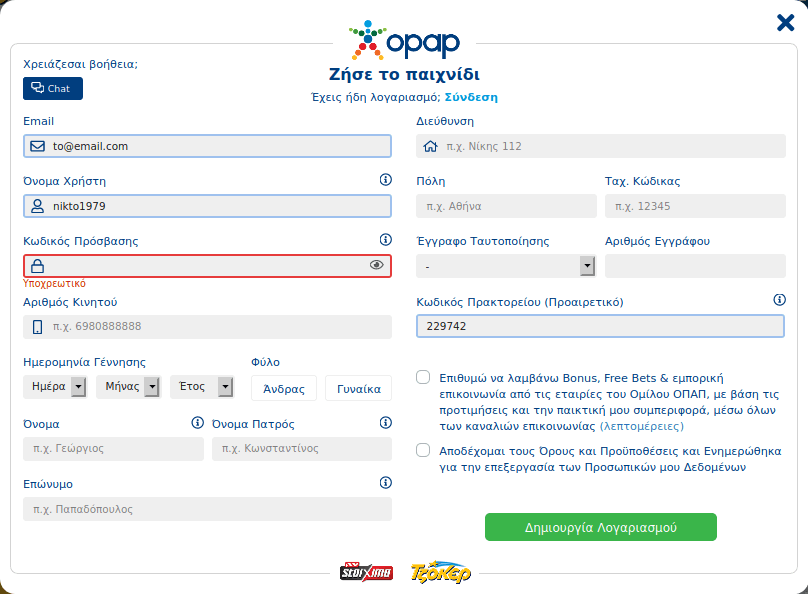The height and width of the screenshot is (594, 808).
Task: Focus the Διεύθυνση address field
Action: pos(601,146)
